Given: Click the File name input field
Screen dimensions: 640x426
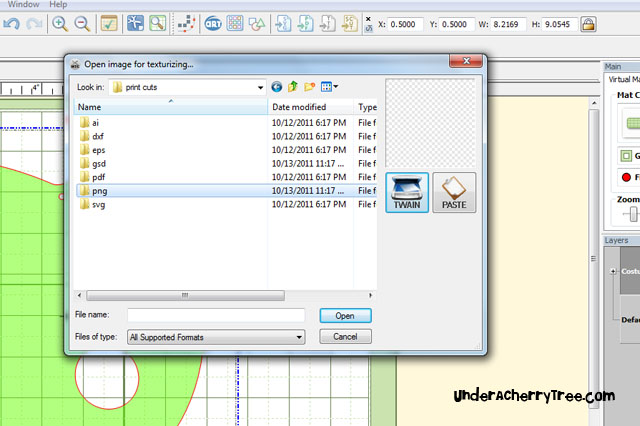Looking at the screenshot, I should [216, 315].
